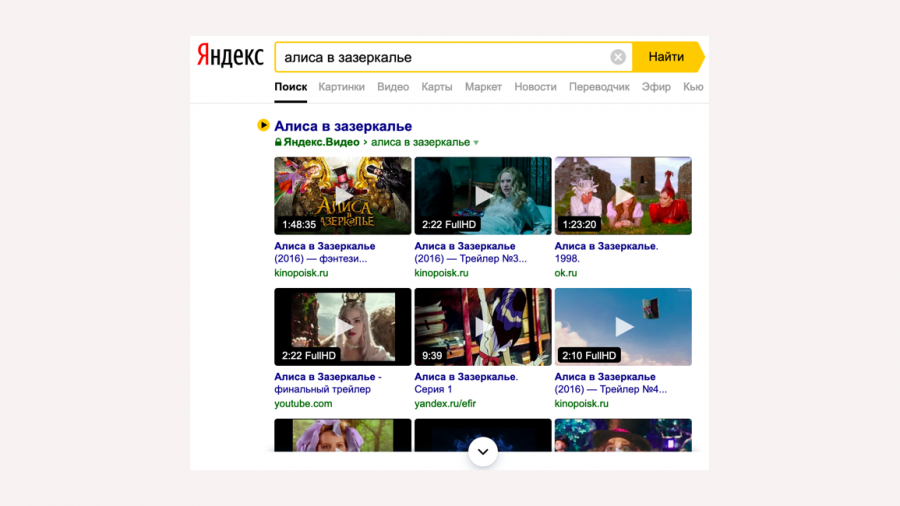This screenshot has width=900, height=506.
Task: Open the Серия 1 title link
Action: (466, 383)
